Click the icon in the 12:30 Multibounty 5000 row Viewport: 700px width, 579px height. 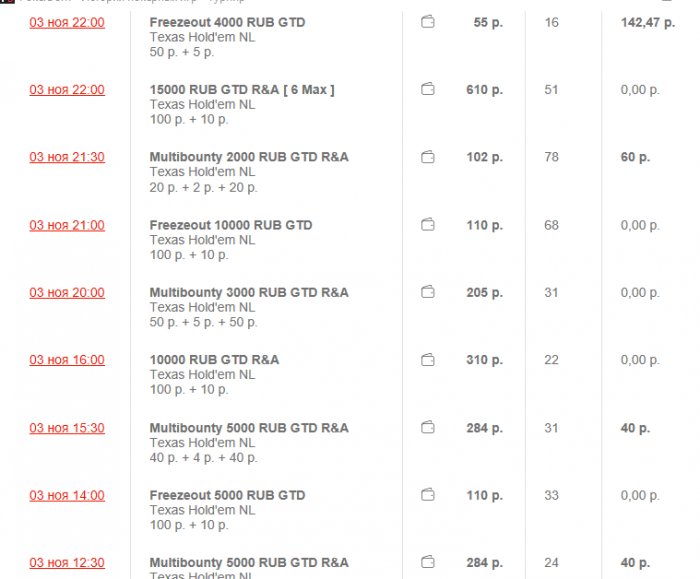[x=428, y=562]
